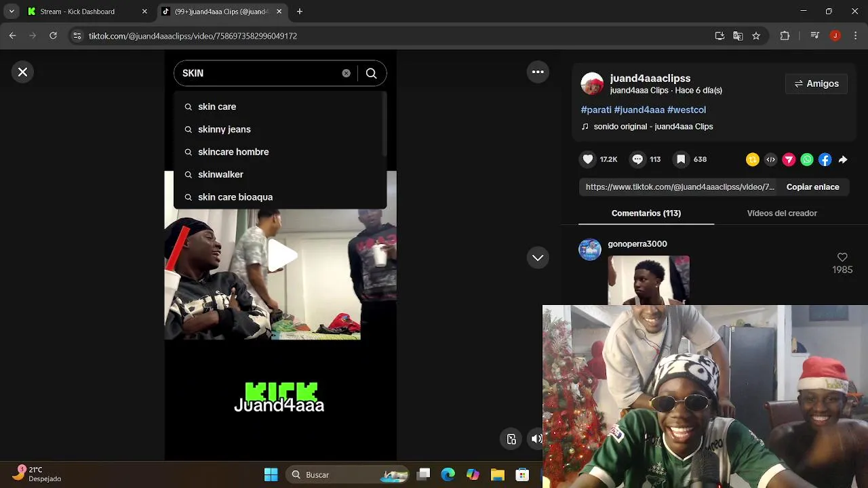Click the Amigos follow-status button
This screenshot has height=488, width=868.
tap(816, 83)
